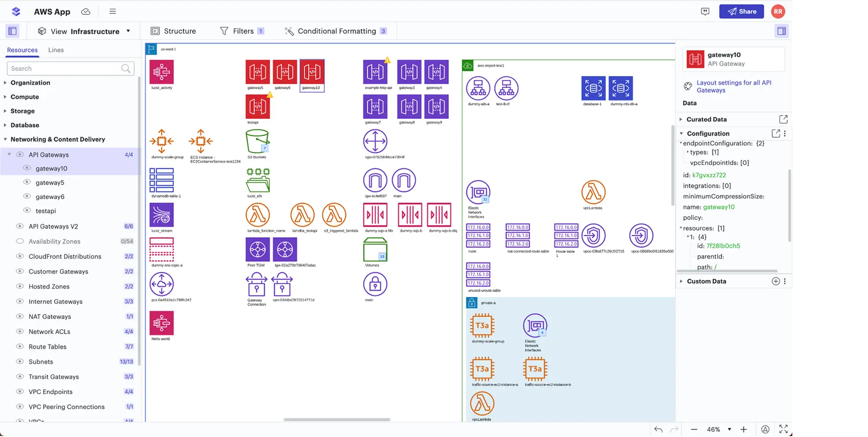This screenshot has height=437, width=868.
Task: Toggle visibility of Availability Zones
Action: 20,241
